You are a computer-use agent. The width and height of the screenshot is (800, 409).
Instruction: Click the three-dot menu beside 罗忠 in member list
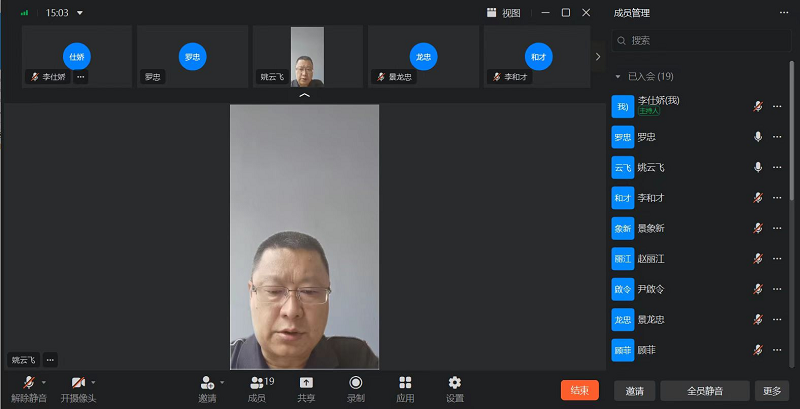(x=777, y=137)
